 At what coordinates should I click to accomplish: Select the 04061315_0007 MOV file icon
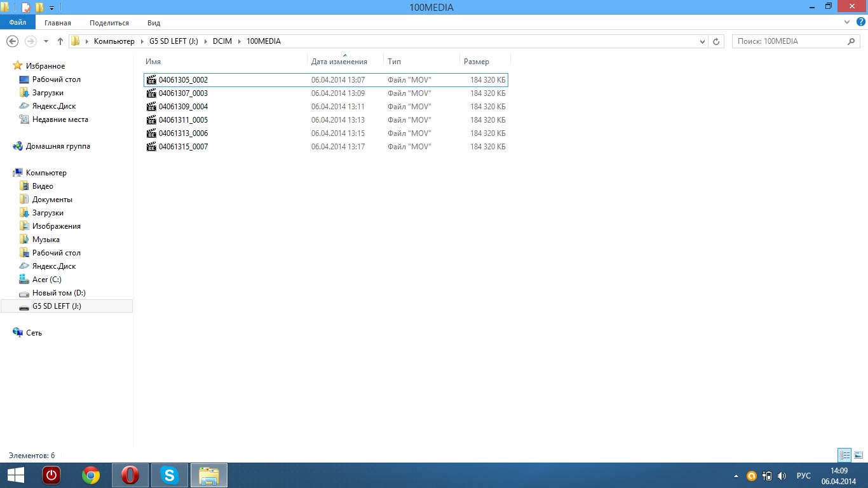click(x=151, y=147)
